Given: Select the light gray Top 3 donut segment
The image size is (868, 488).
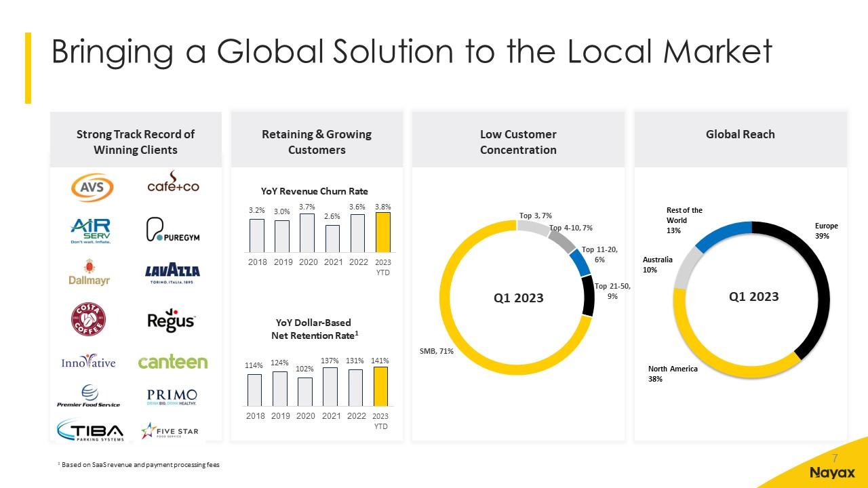Looking at the screenshot, I should click(534, 227).
